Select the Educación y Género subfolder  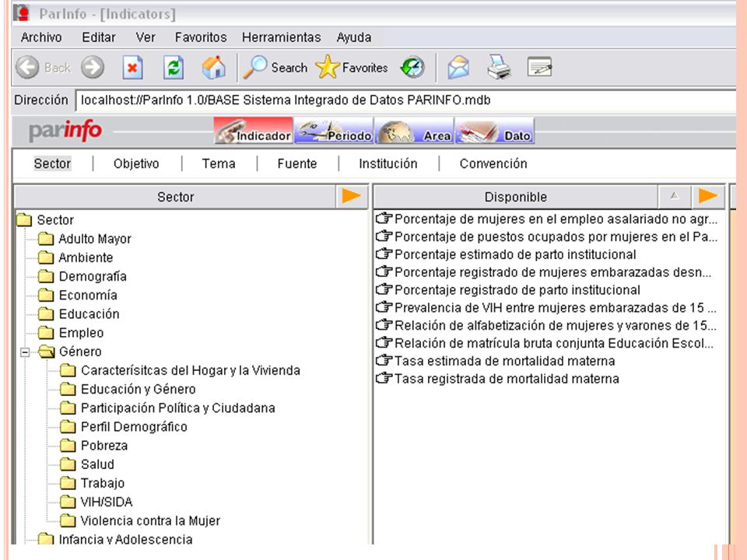coord(139,389)
